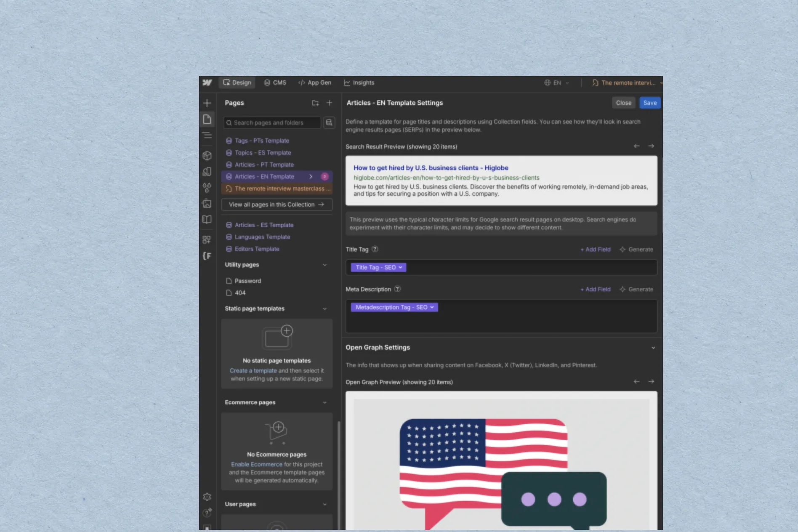
Task: Add a new page with plus icon
Action: pyautogui.click(x=329, y=103)
